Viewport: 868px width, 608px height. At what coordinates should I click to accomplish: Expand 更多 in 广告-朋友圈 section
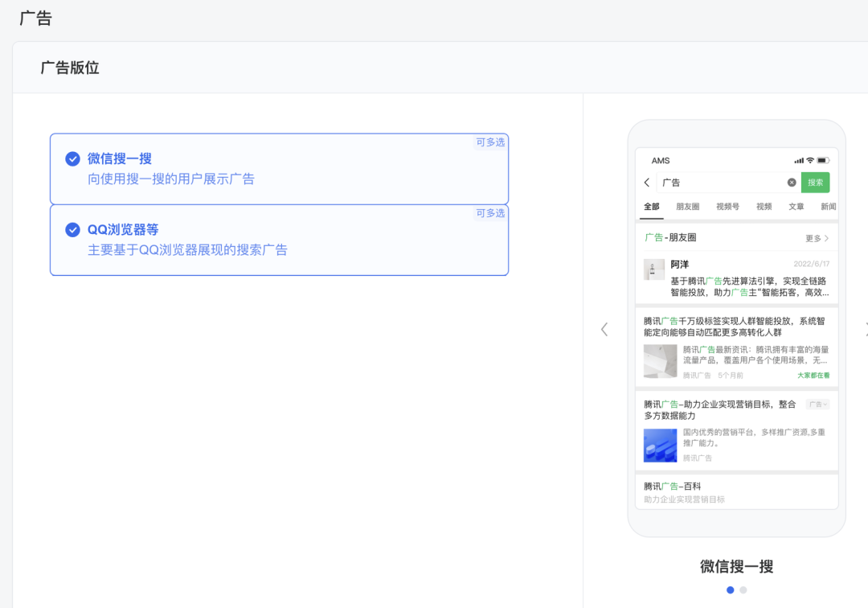(817, 238)
